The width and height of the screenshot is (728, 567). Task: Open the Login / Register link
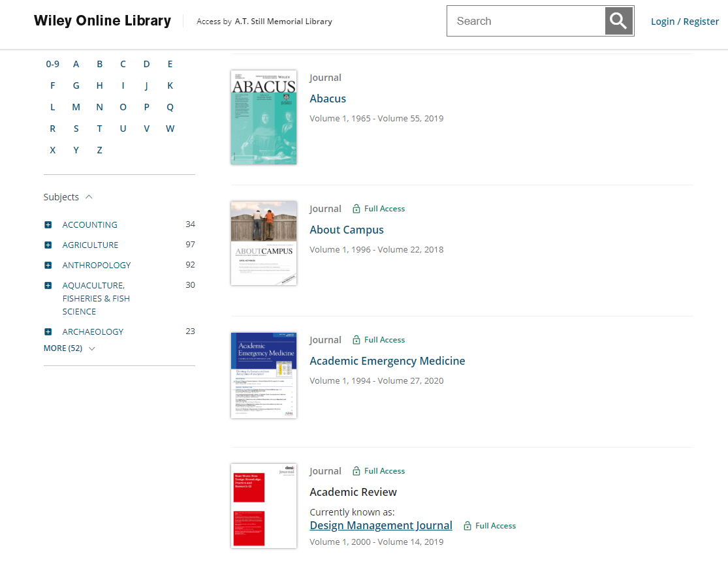click(x=684, y=21)
